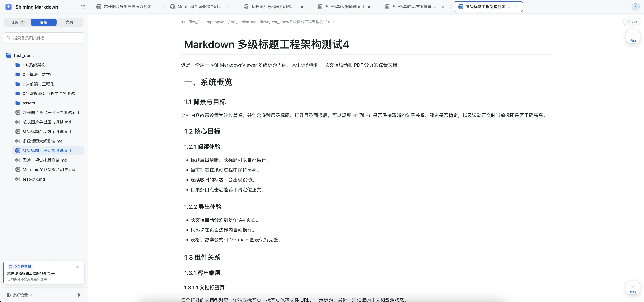Switch to the 多级标题大纲测试.md tab

[x=344, y=7]
